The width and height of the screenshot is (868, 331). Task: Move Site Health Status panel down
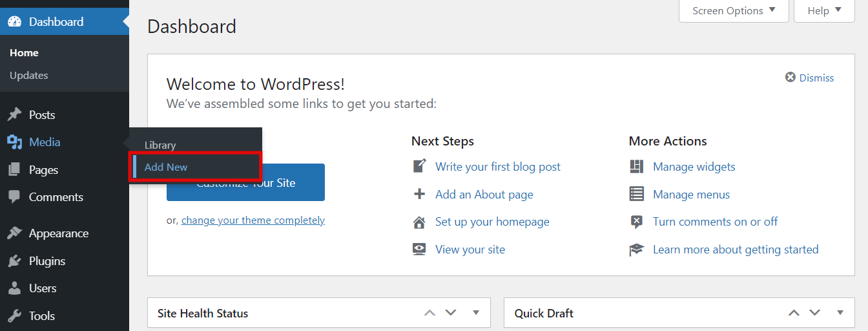(x=451, y=313)
